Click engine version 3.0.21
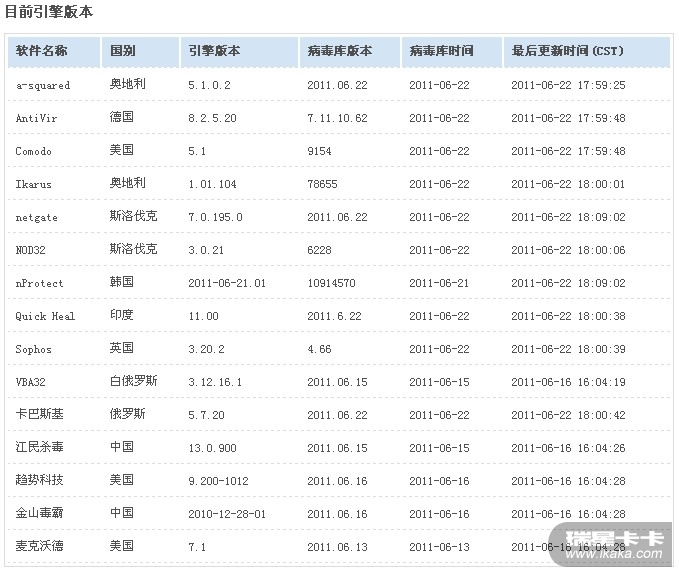 click(x=206, y=250)
